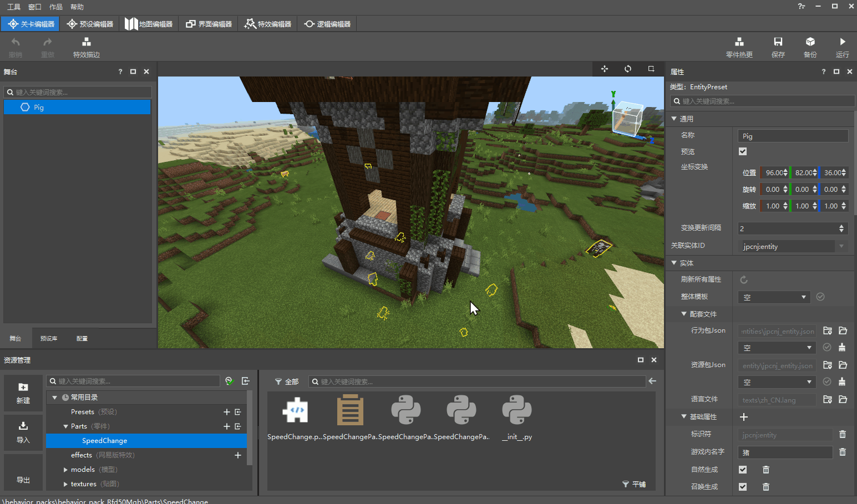Expand the textures tree folder

click(65, 484)
